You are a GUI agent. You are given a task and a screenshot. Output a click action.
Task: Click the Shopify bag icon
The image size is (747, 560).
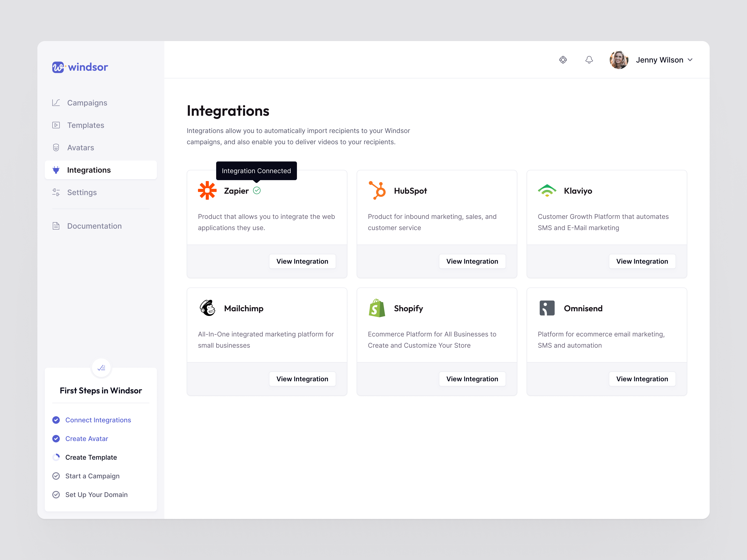click(x=377, y=308)
